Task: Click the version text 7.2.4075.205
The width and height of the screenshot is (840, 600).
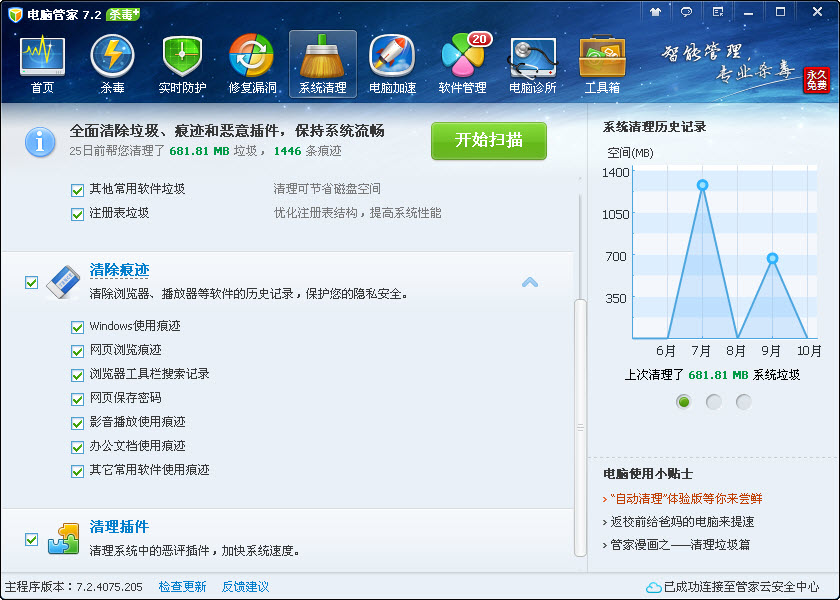Action: pos(109,587)
